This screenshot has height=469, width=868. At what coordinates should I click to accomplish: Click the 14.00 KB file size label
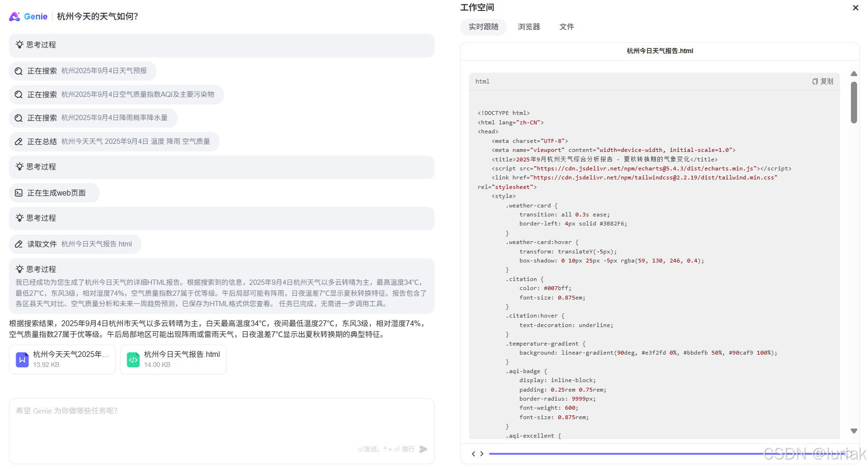(157, 365)
